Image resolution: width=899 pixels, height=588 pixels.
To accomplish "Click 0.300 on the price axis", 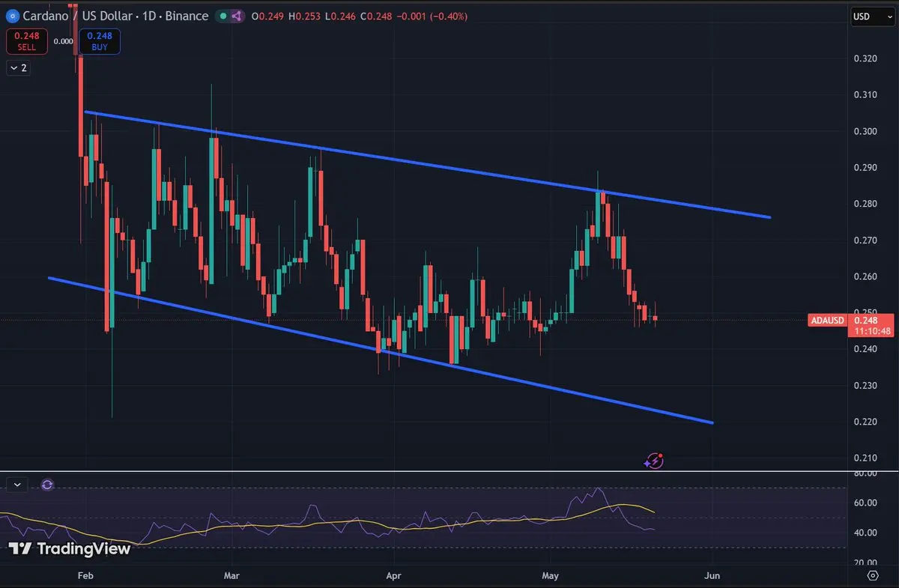I will point(866,132).
